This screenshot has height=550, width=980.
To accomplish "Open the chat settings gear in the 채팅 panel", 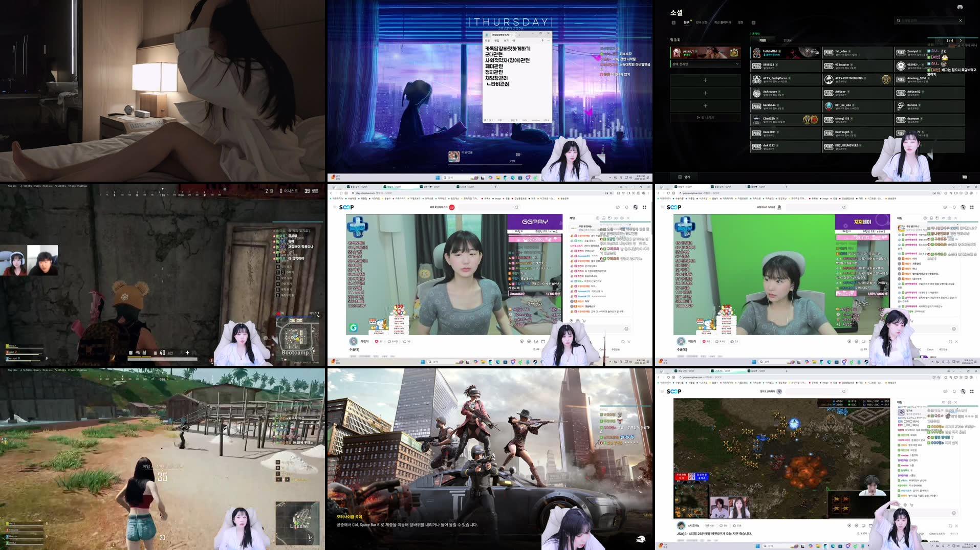I will coord(622,218).
